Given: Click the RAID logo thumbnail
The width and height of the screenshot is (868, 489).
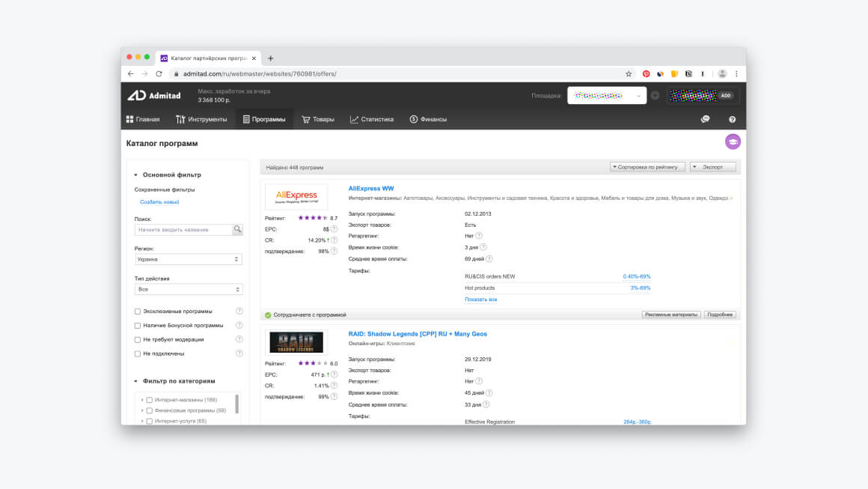Looking at the screenshot, I should coord(296,342).
